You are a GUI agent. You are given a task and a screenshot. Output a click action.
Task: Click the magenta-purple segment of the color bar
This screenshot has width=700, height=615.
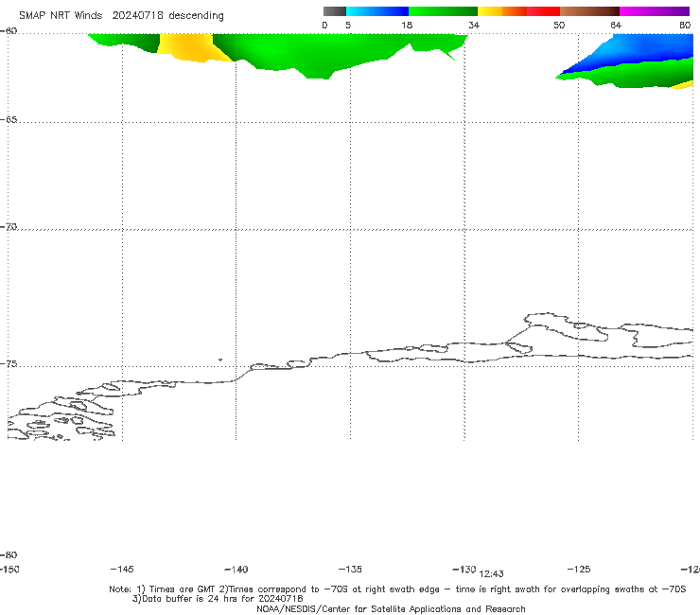[655, 11]
